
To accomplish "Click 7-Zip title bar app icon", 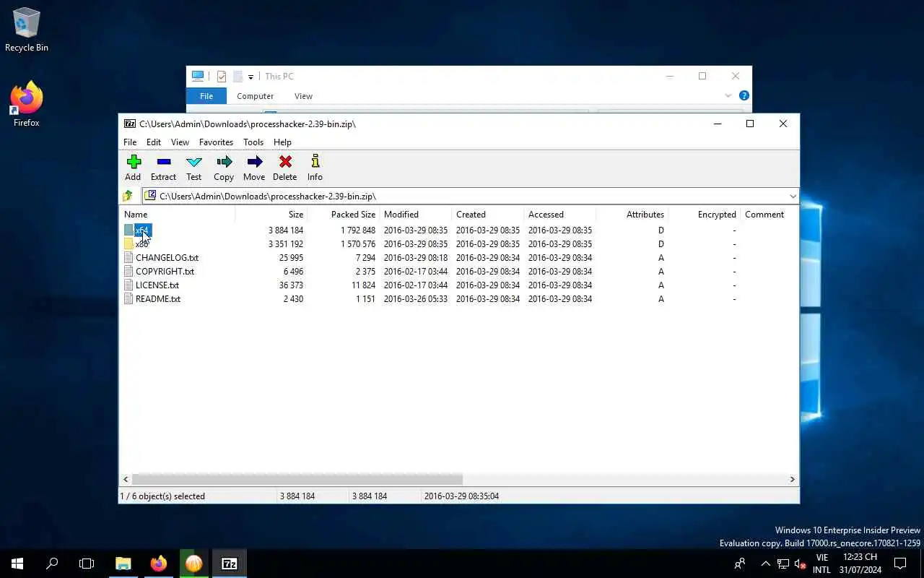I will pyautogui.click(x=130, y=124).
